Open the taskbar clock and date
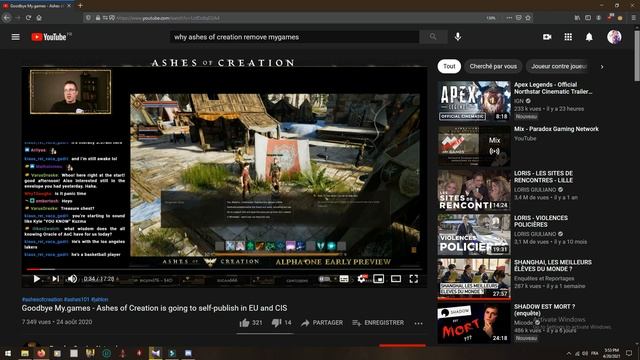The width and height of the screenshot is (640, 360). pyautogui.click(x=612, y=353)
